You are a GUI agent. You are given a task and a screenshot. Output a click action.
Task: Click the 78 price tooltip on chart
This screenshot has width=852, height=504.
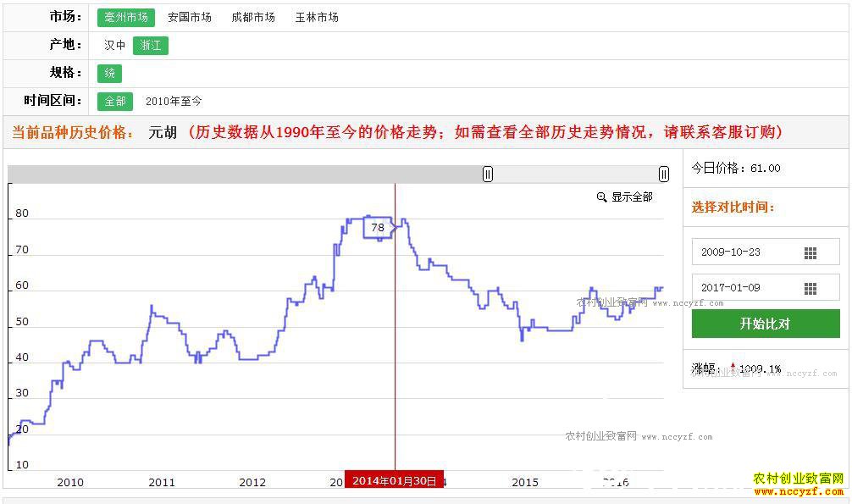coord(378,228)
